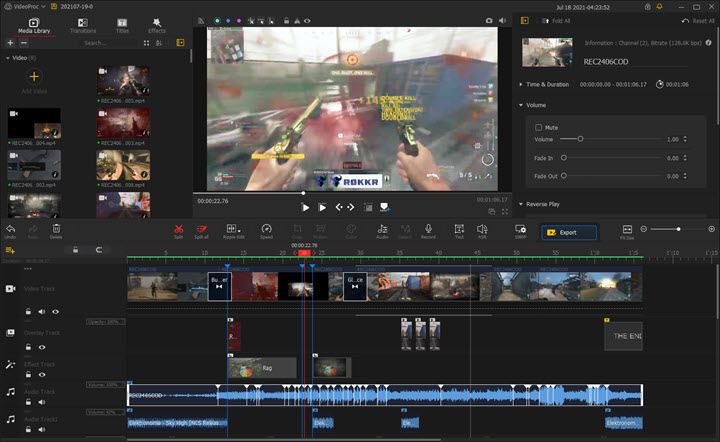Click plus icon to add media
This screenshot has height=442, width=720.
10,43
